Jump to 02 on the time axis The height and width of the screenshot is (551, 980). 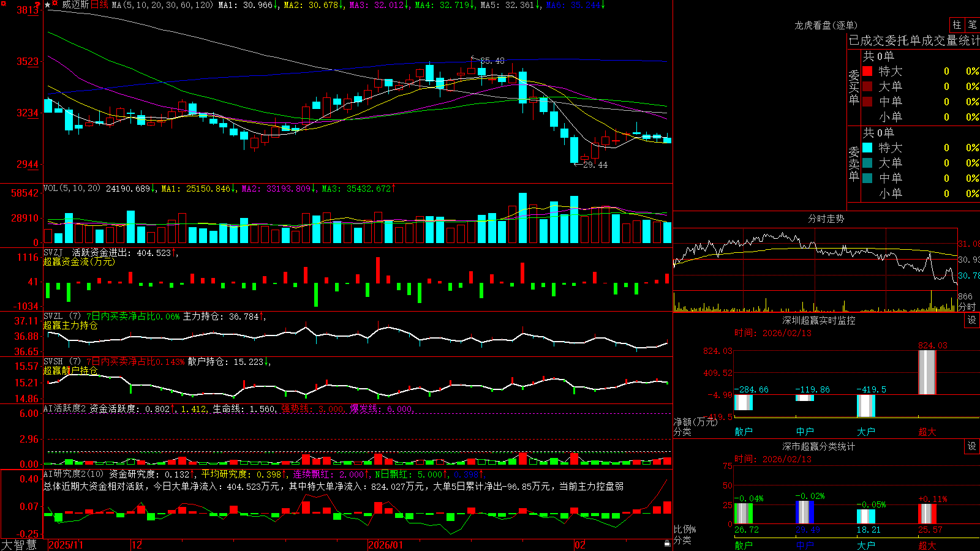[x=580, y=545]
